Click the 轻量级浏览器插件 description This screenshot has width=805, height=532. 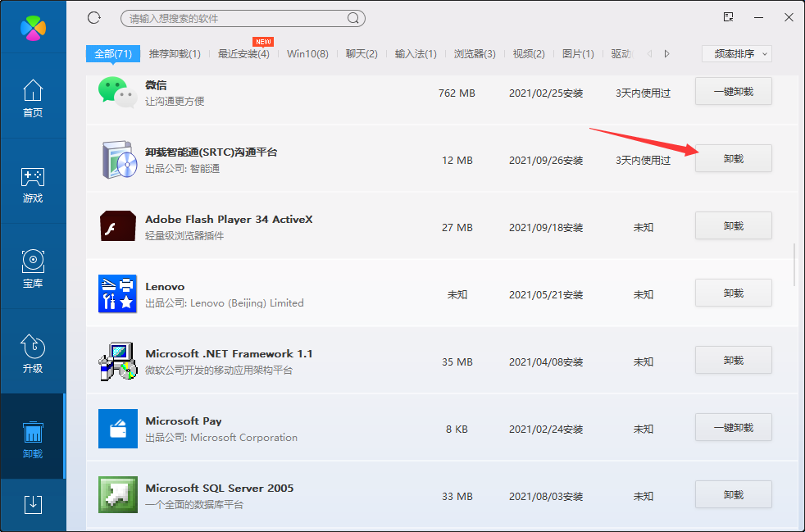pos(184,236)
